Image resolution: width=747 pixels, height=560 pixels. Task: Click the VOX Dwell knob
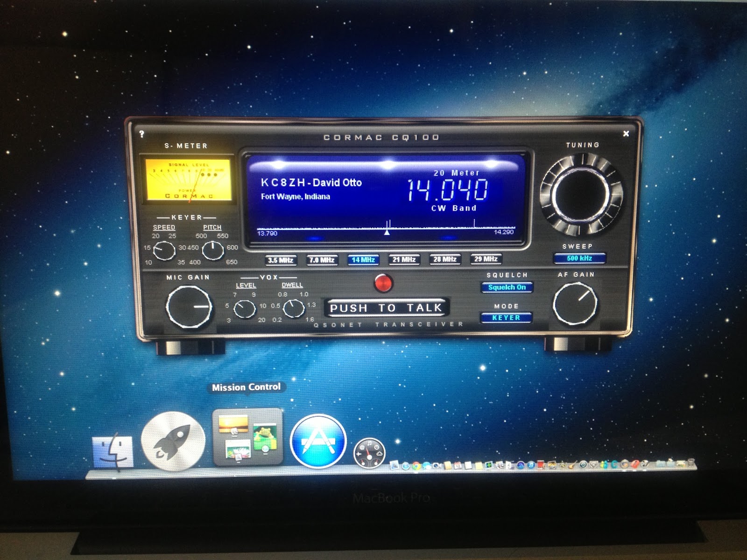point(294,308)
